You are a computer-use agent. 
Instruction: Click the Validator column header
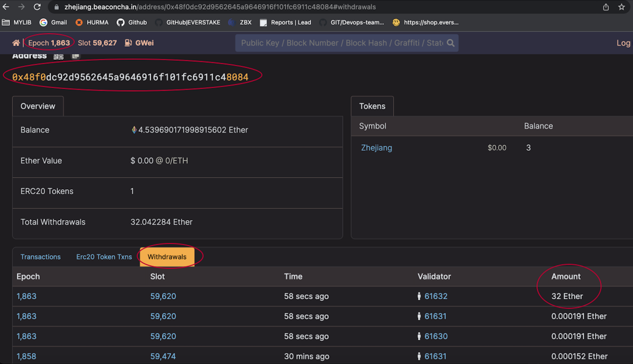(434, 277)
